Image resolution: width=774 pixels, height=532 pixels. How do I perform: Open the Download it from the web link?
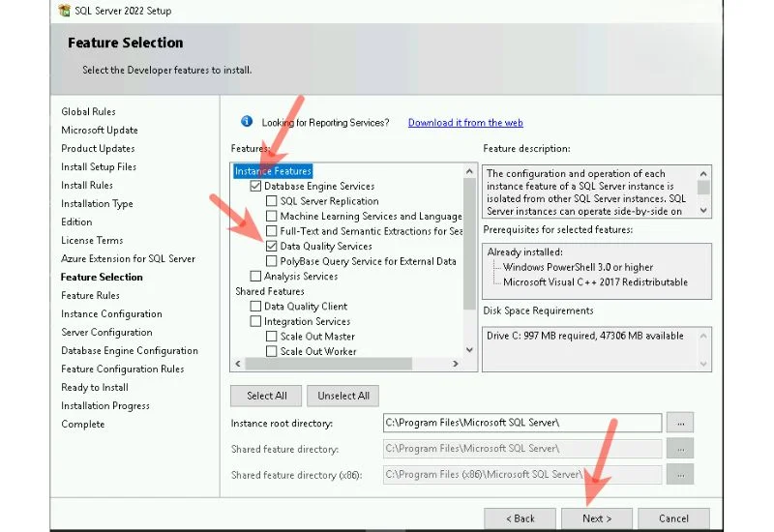465,123
